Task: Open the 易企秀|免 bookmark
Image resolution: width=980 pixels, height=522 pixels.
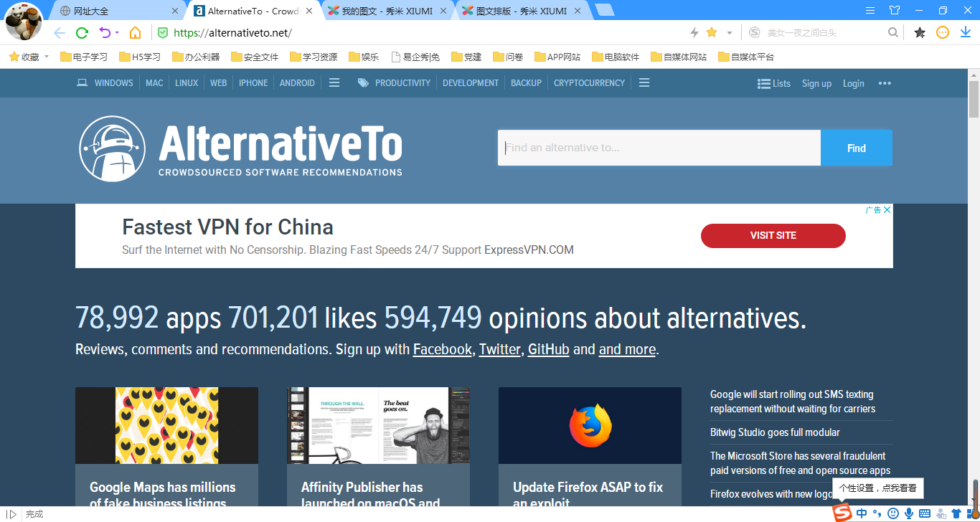Action: pos(415,57)
